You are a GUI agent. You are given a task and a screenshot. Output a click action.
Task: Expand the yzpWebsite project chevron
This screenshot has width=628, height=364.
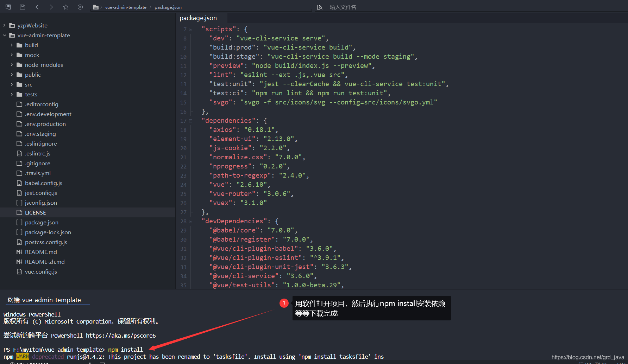point(5,25)
